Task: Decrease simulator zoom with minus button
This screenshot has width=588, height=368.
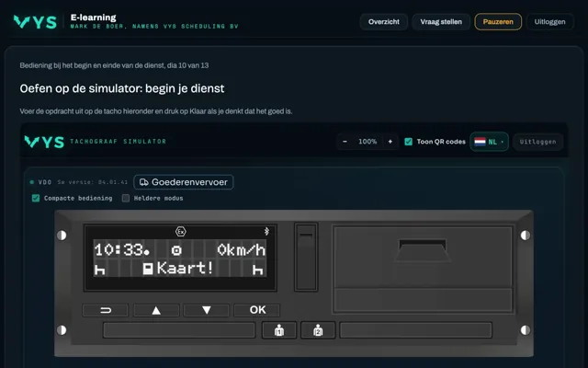Action: click(345, 142)
